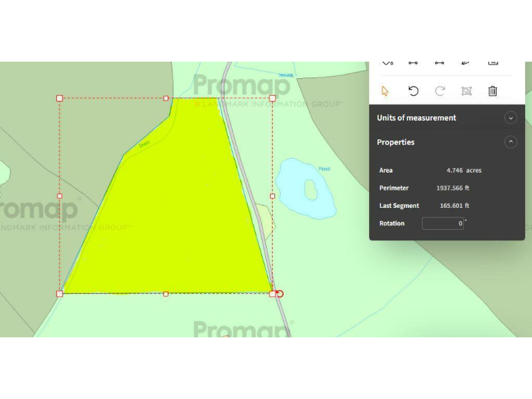Click the top-left selection resize handle
The height and width of the screenshot is (399, 532).
60,98
